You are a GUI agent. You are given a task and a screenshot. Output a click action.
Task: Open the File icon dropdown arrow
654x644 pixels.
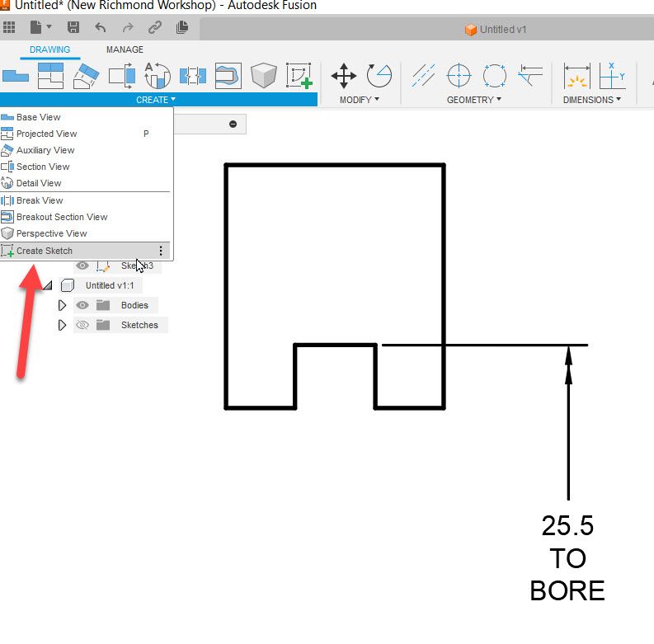49,27
